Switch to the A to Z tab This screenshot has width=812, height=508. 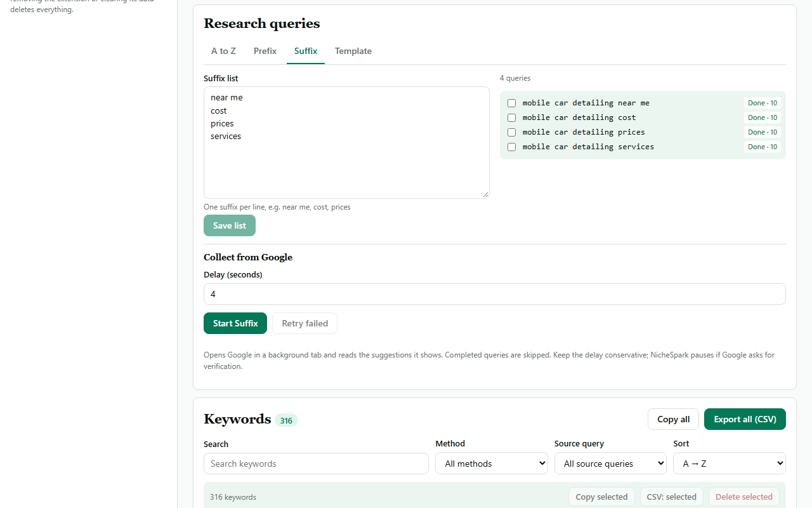click(223, 51)
